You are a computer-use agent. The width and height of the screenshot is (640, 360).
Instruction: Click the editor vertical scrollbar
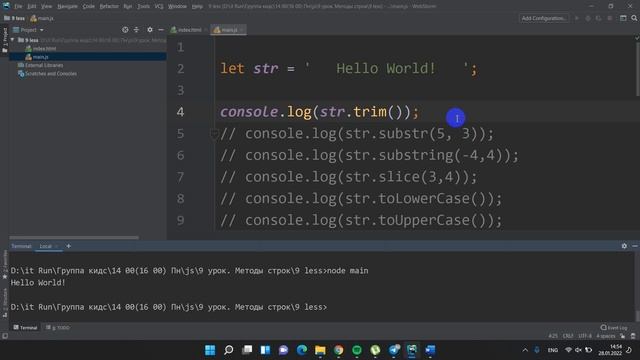pos(637,69)
